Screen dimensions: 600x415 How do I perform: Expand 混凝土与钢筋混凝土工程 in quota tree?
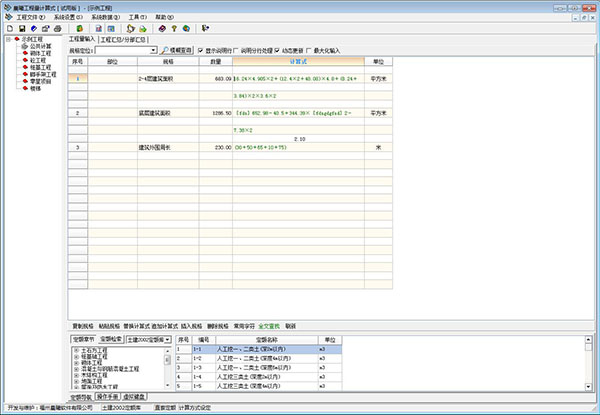[77, 369]
